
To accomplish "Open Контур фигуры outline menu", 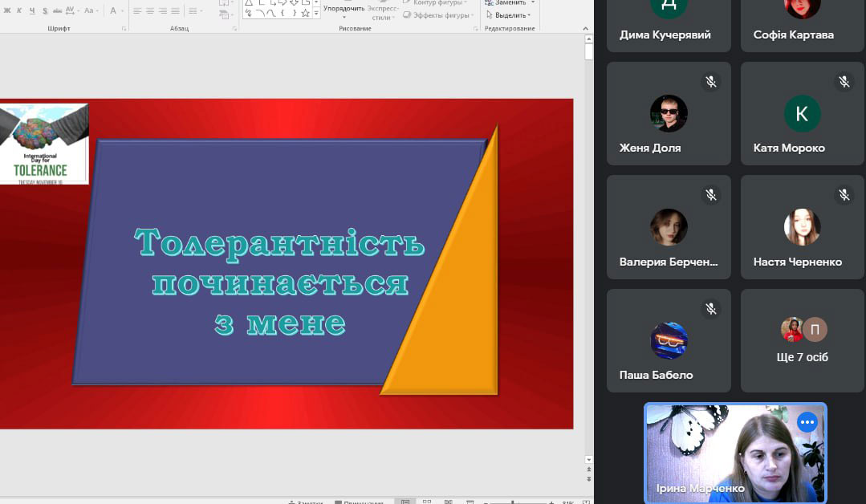I will coord(437,2).
